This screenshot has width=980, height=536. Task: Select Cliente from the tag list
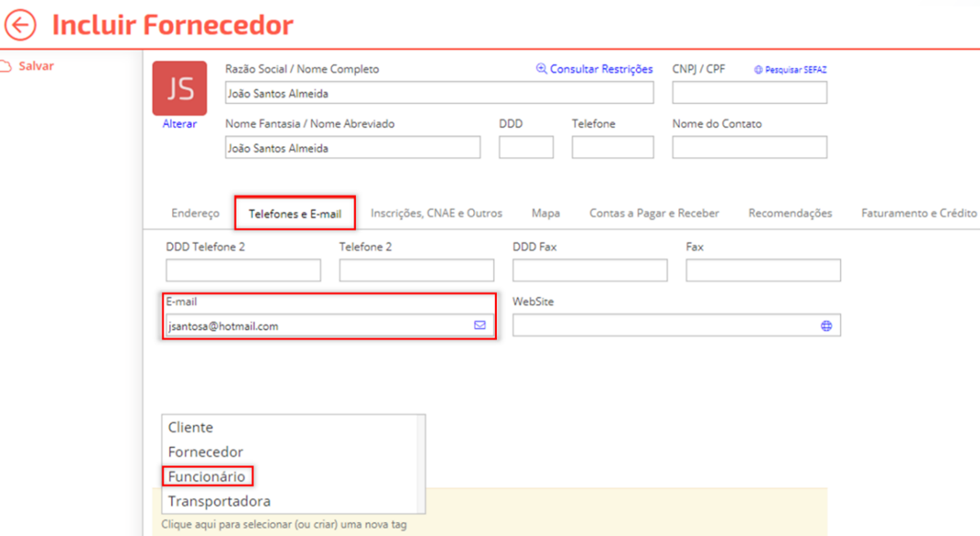pyautogui.click(x=190, y=428)
